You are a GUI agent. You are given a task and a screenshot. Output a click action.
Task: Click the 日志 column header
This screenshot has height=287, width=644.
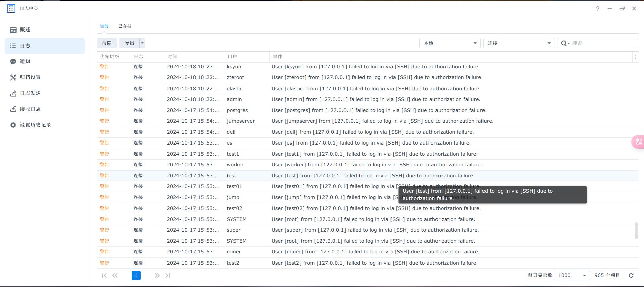(147, 57)
